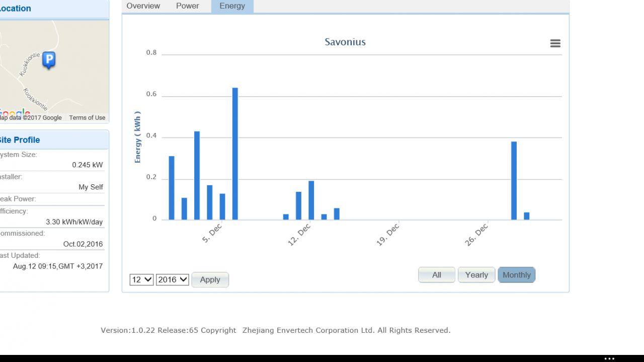
Task: Select the All range toggle
Action: click(437, 275)
